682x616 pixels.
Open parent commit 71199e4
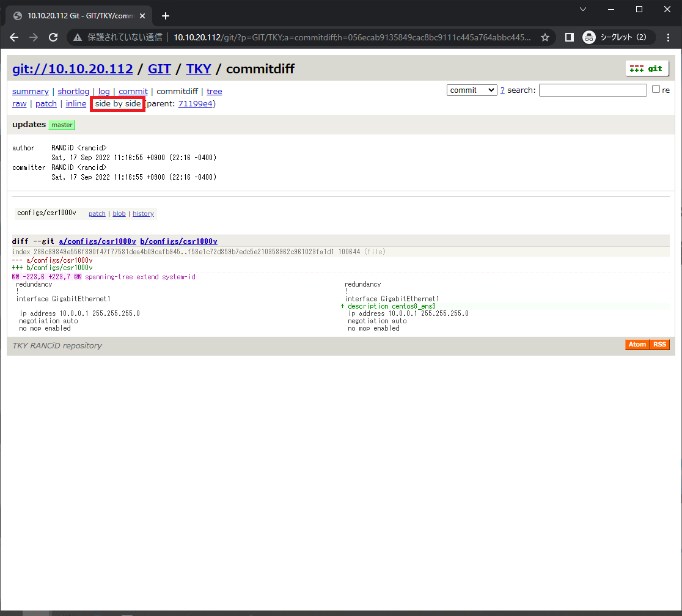pos(195,104)
